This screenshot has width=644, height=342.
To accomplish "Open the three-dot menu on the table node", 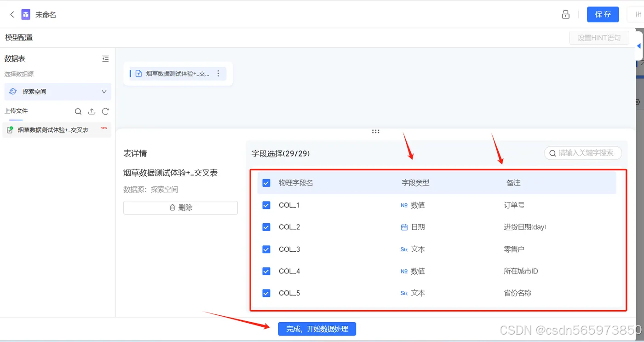I will (x=218, y=74).
